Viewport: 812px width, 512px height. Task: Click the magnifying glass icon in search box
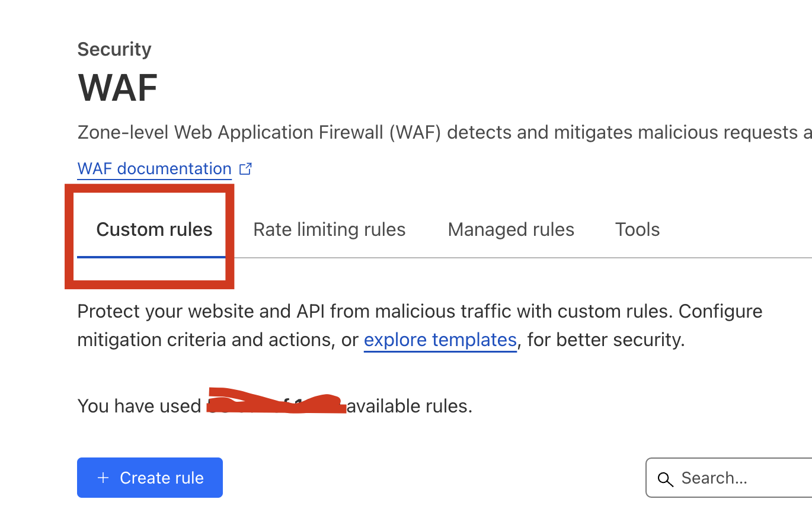pos(666,479)
